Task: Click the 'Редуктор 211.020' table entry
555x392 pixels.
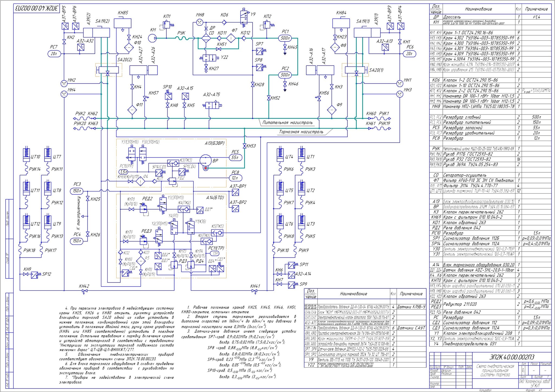Action: tap(459, 304)
